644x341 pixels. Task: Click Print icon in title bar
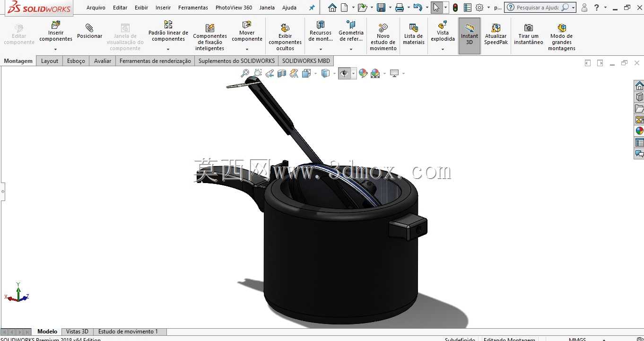point(400,8)
